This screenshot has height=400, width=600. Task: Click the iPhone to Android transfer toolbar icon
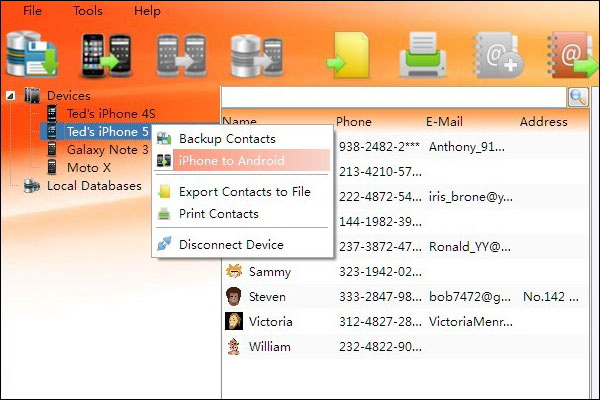pos(106,55)
